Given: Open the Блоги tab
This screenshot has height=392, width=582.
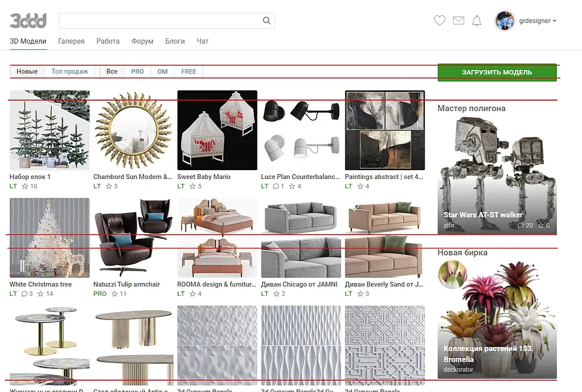Looking at the screenshot, I should pos(175,41).
